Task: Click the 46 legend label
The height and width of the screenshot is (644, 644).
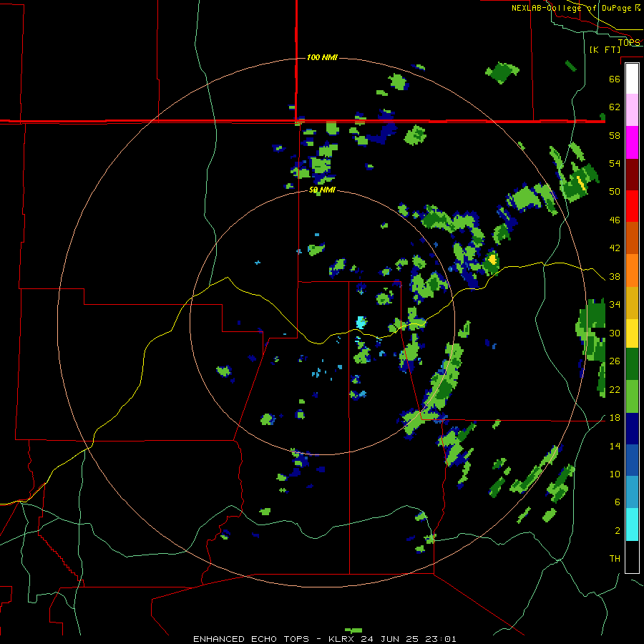Action: click(x=615, y=220)
